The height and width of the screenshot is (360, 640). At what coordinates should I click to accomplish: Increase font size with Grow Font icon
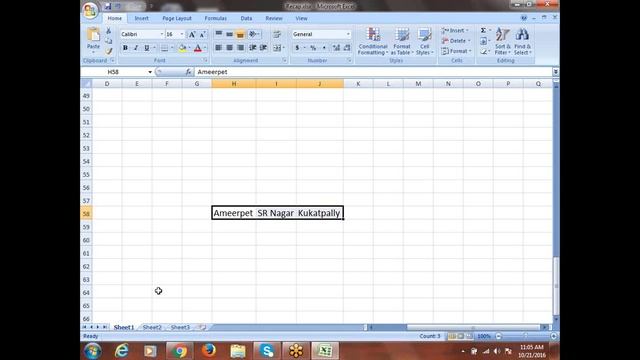(191, 35)
